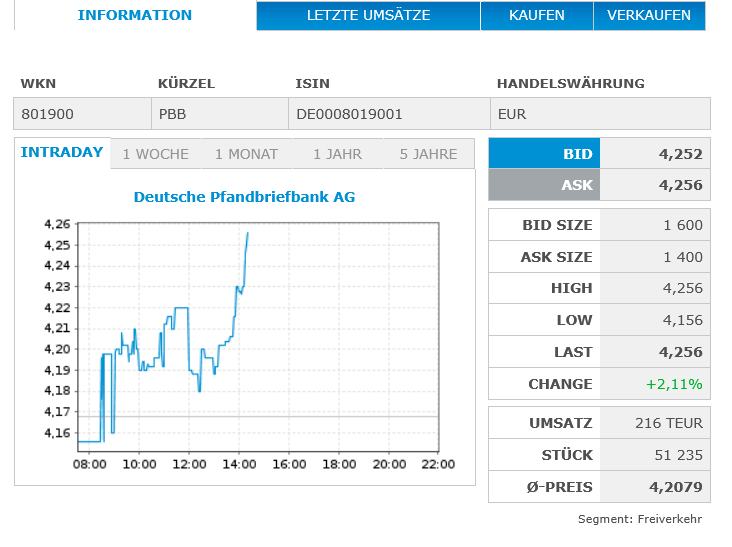Click the gray ASK label
732x547 pixels.
(544, 185)
